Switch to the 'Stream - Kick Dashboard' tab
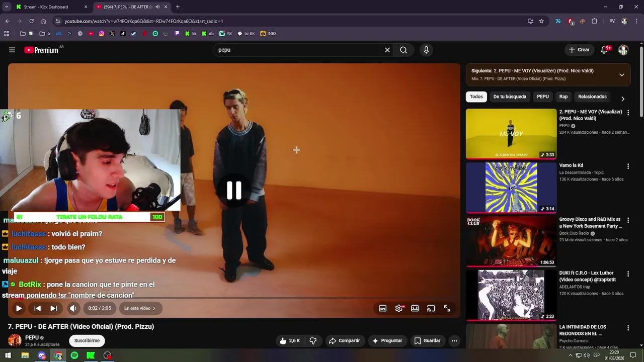This screenshot has width=644, height=362. tap(45, 7)
